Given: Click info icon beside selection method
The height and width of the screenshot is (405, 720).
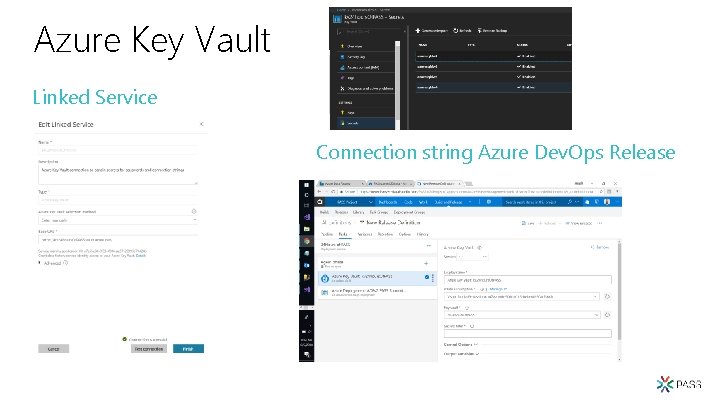Looking at the screenshot, I should (194, 211).
